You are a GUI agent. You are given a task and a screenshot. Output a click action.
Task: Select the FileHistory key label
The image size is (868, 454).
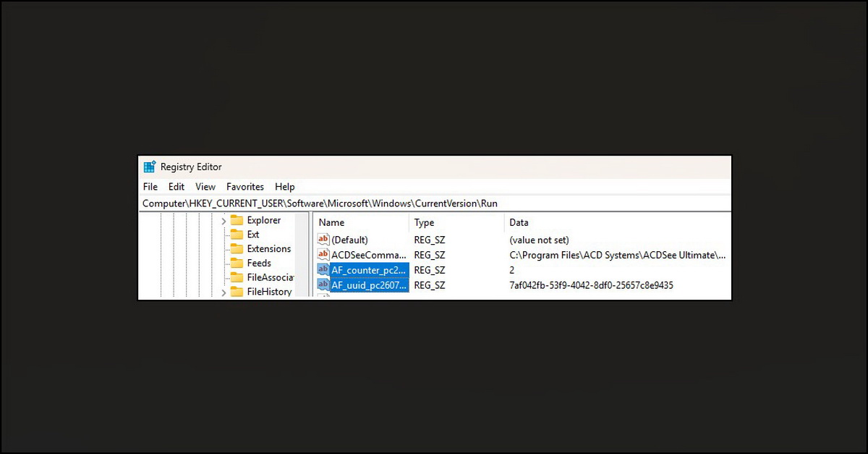269,292
